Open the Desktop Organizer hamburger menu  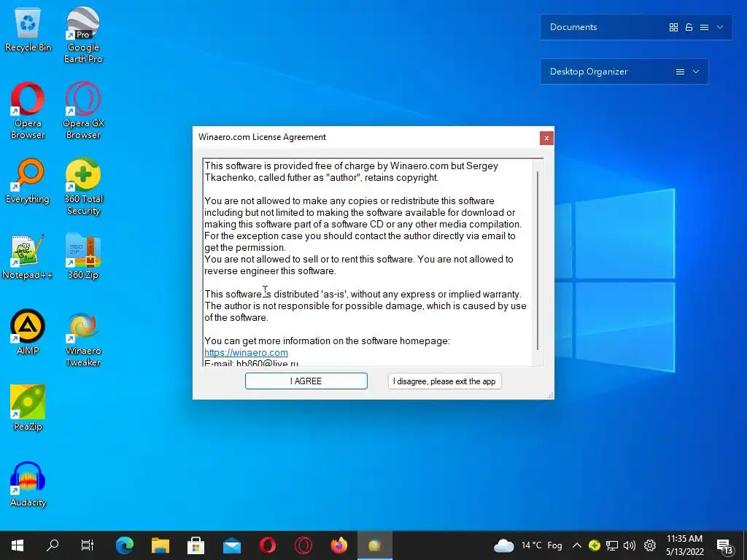click(681, 71)
